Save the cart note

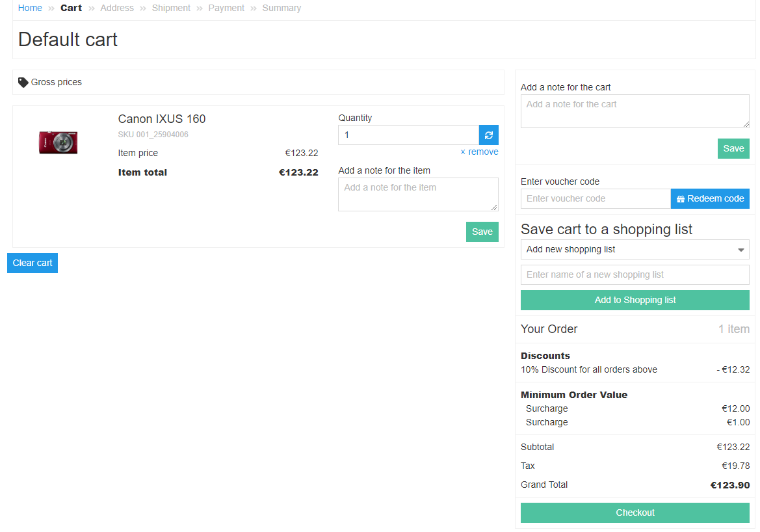pos(733,148)
